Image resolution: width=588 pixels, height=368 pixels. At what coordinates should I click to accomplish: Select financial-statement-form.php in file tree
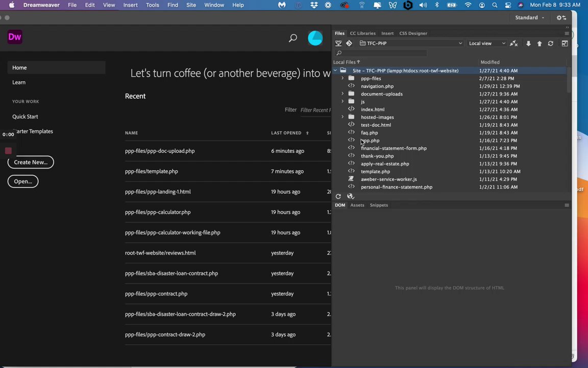pyautogui.click(x=394, y=148)
